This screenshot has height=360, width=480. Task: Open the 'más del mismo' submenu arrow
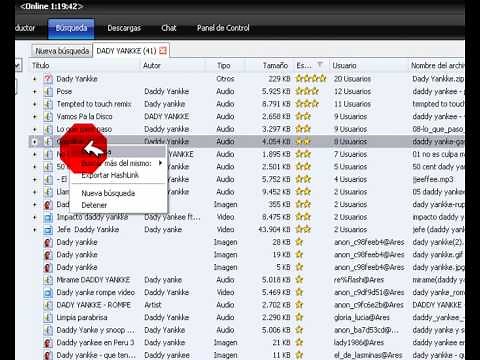[x=161, y=163]
